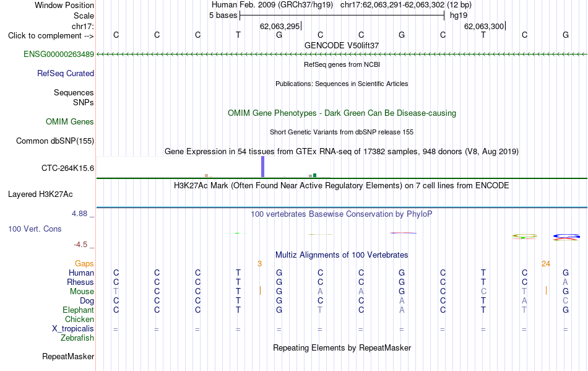
Task: Click the GENCODE V50lift37 track title
Action: coord(342,45)
